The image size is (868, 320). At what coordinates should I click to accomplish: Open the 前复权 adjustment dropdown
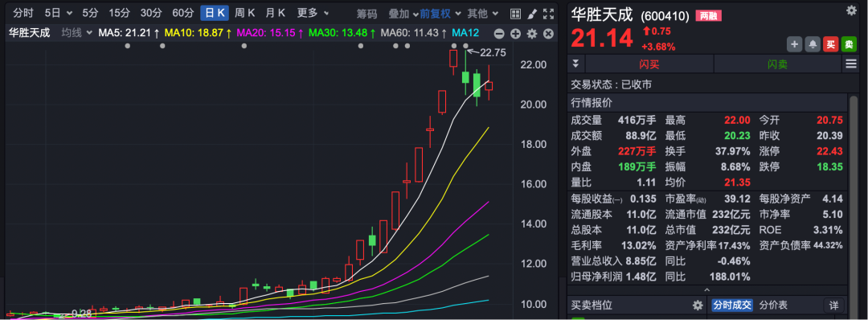440,14
